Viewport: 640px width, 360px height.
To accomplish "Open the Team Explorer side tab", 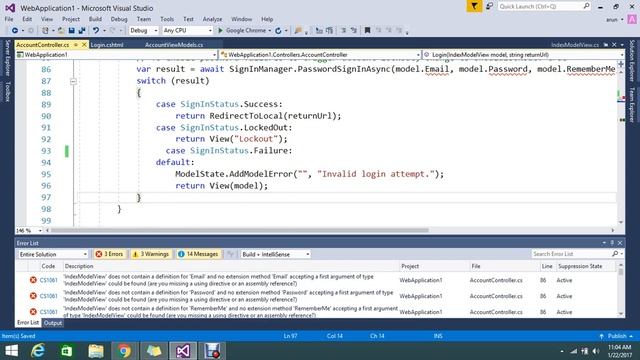I will [632, 105].
